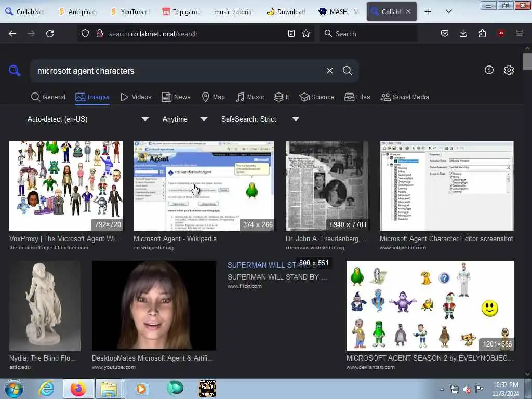This screenshot has width=532, height=399.
Task: Clear the search query with X
Action: pyautogui.click(x=329, y=71)
